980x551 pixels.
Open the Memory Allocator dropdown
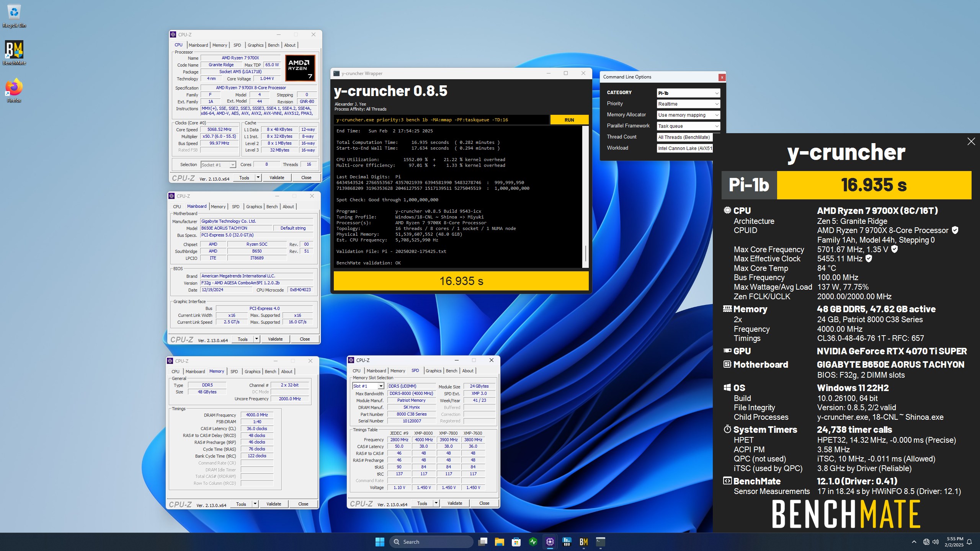(688, 115)
